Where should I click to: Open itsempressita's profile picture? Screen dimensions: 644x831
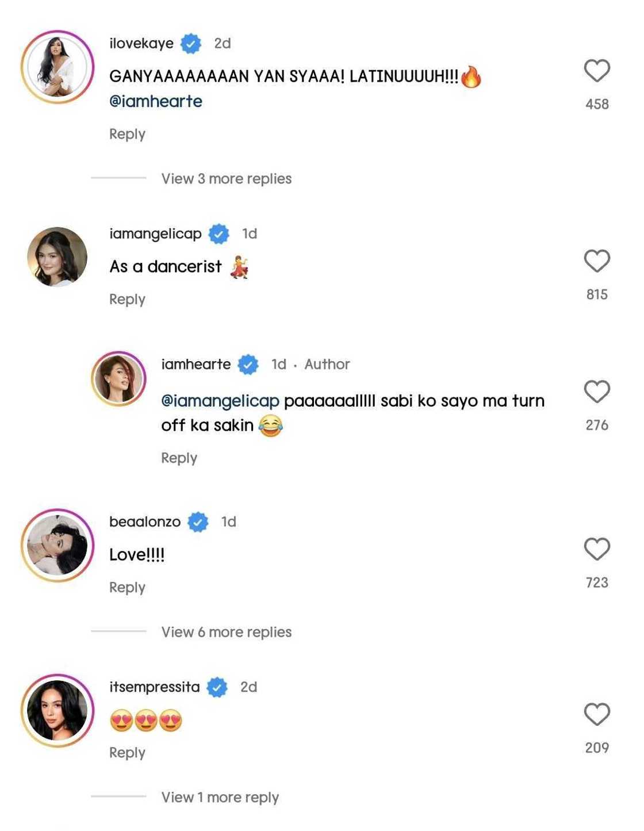(57, 711)
